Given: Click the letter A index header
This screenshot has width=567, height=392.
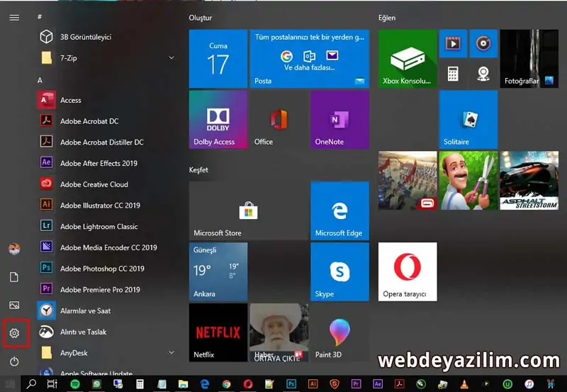Looking at the screenshot, I should point(40,80).
